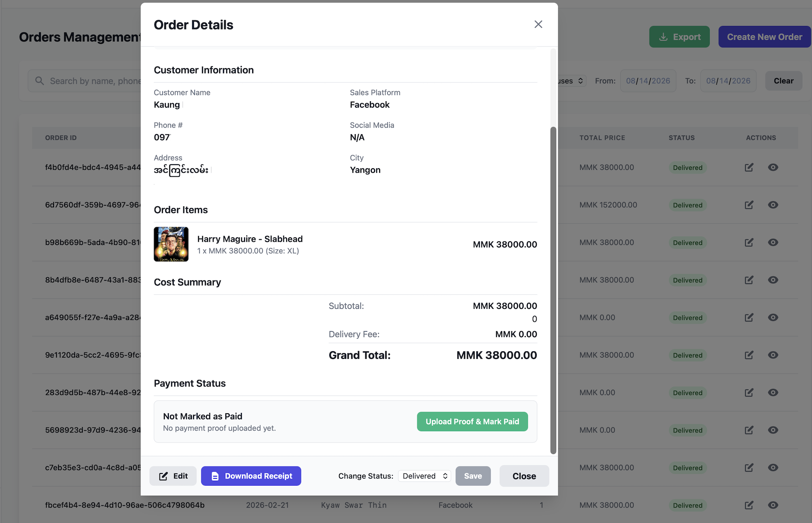812x523 pixels.
Task: Click the edit icon for MMK 152000.00 order
Action: click(x=749, y=205)
